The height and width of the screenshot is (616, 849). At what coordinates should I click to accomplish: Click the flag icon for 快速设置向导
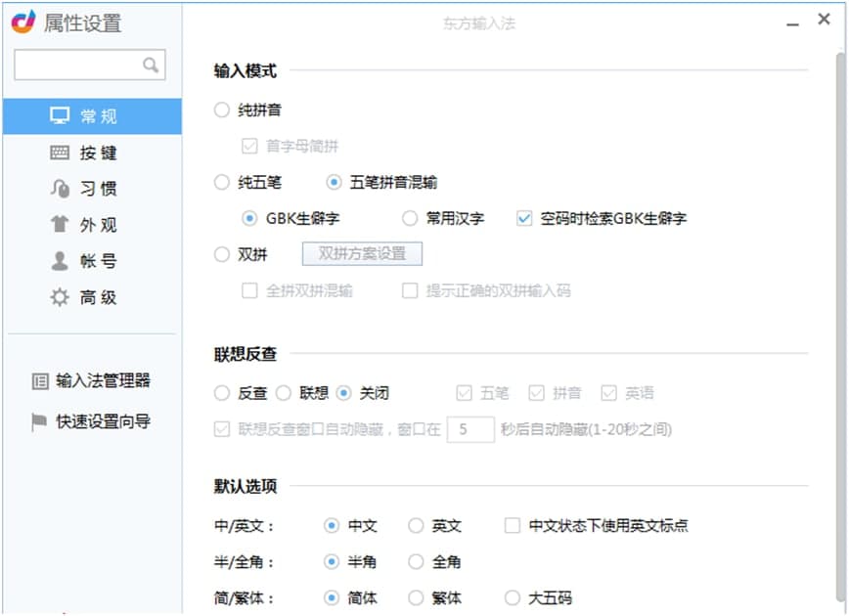[39, 422]
